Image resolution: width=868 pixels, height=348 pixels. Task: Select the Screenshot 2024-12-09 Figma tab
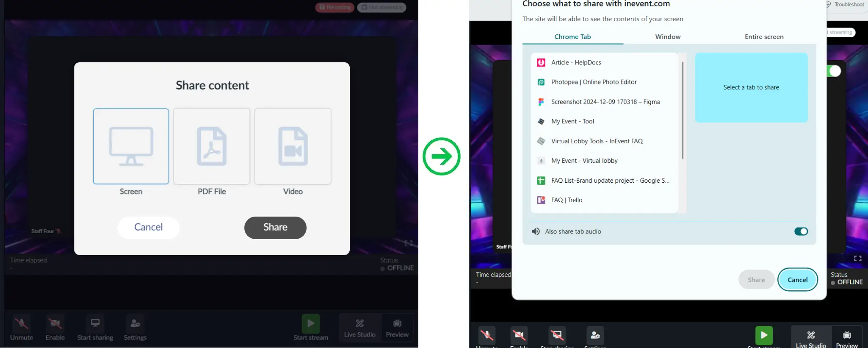(x=604, y=102)
